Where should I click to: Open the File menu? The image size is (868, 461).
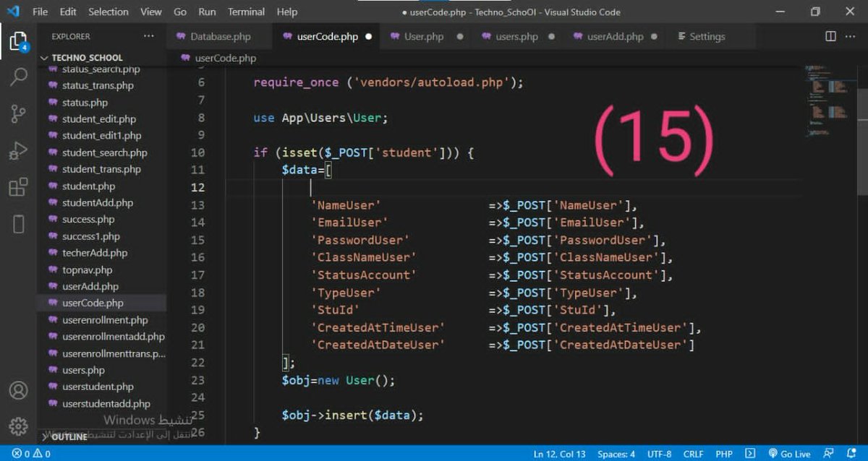[40, 12]
